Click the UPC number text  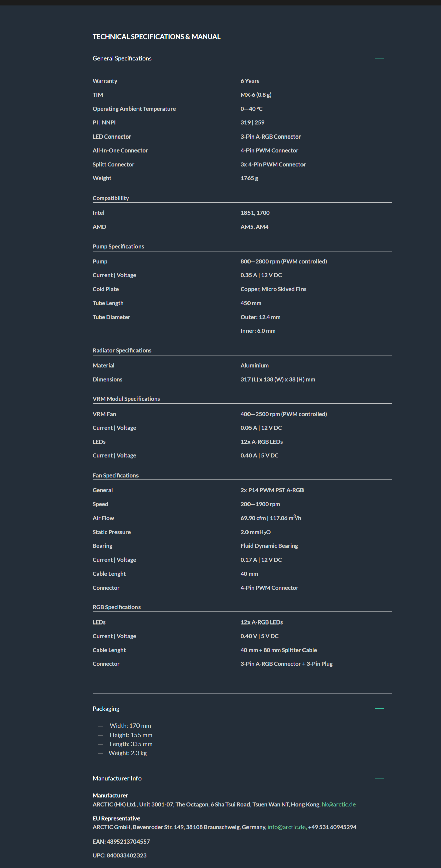[119, 855]
